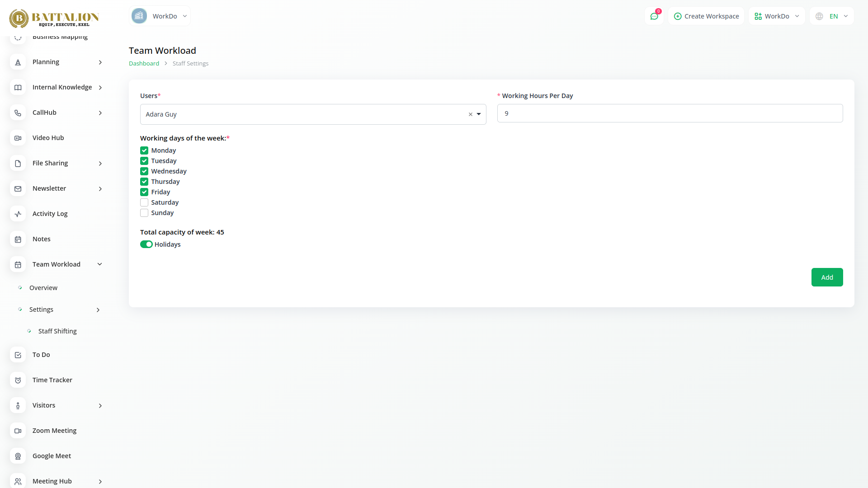This screenshot has height=488, width=868.
Task: Click the Video Hub camera icon
Action: coord(18,138)
